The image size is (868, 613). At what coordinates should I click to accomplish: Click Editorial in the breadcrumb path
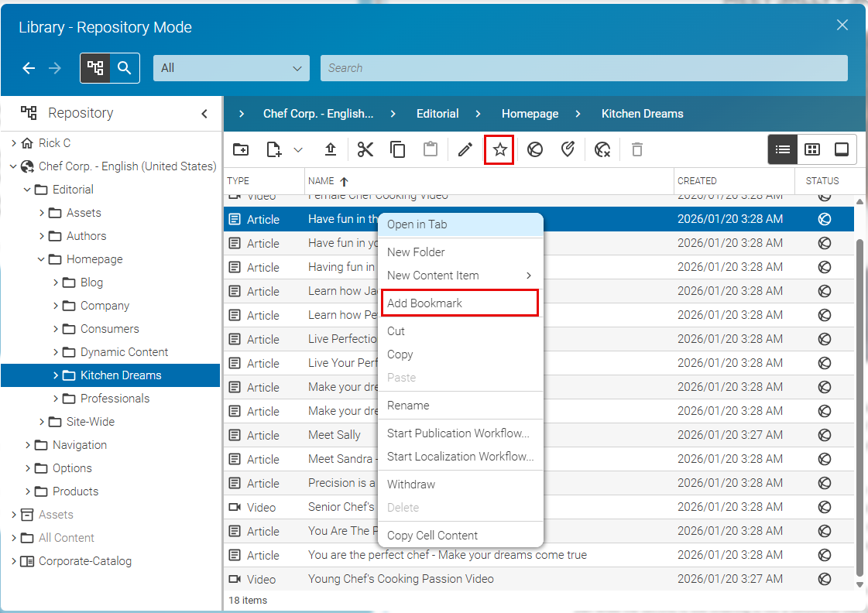click(x=437, y=114)
